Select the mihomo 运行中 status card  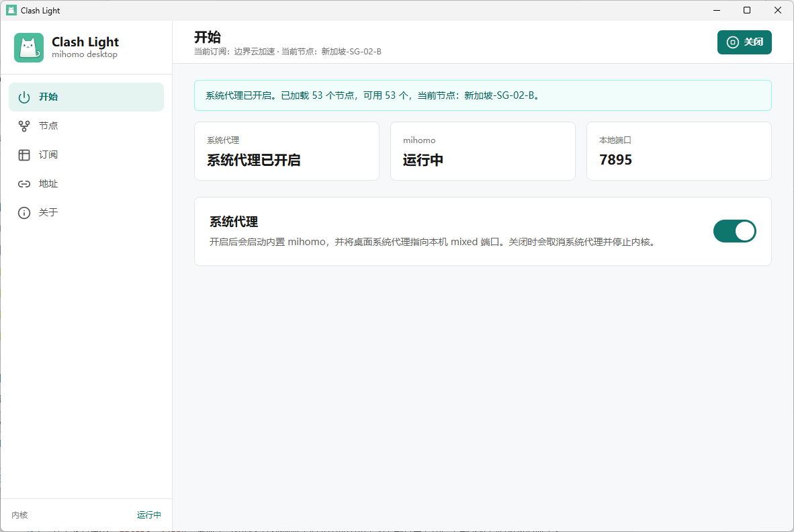point(482,151)
